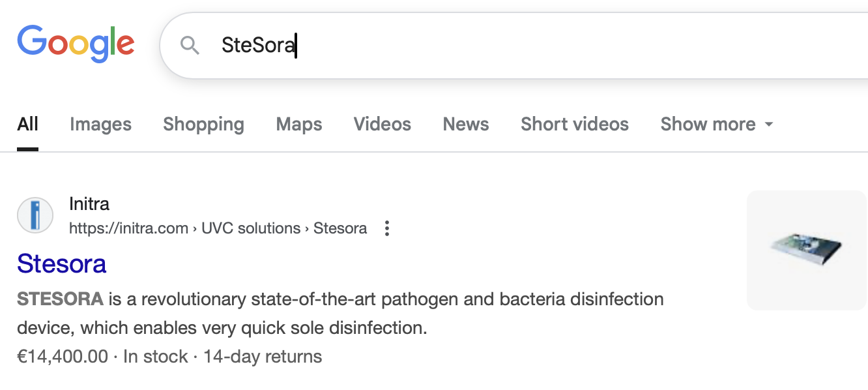The image size is (868, 390).
Task: Open the Maps tab
Action: [299, 124]
